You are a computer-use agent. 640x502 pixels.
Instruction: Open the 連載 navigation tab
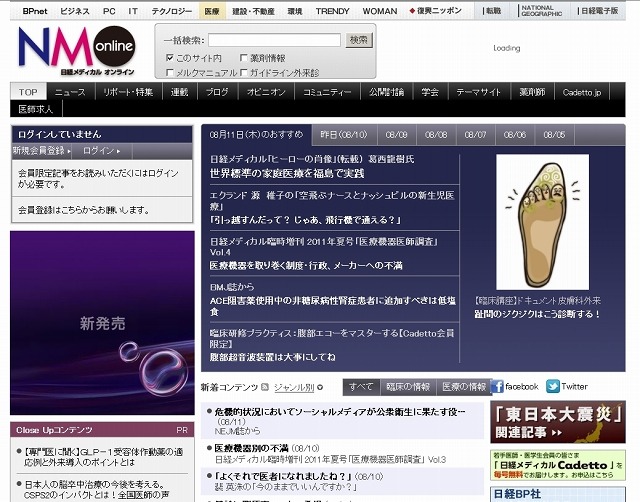pos(180,92)
